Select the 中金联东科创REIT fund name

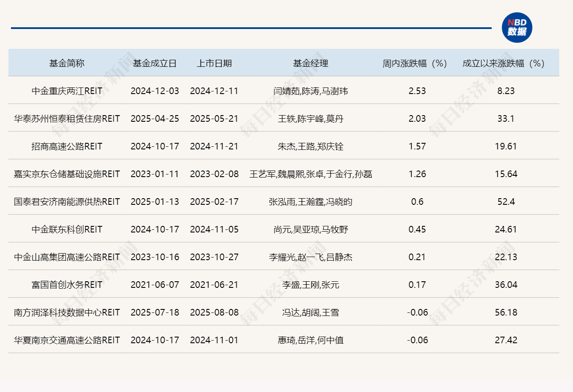(67, 229)
